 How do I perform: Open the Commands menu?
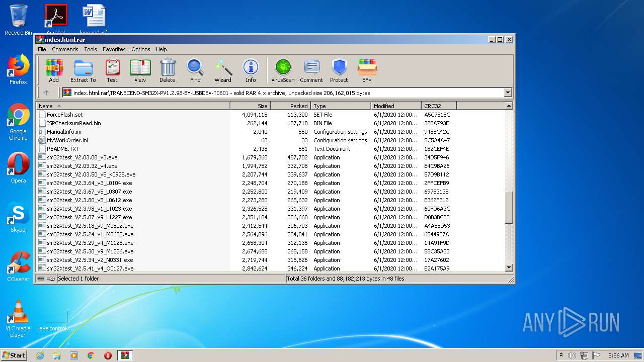tap(65, 49)
